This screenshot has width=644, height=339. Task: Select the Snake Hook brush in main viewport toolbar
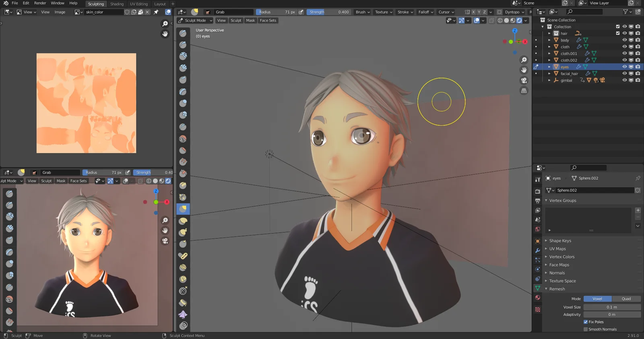pyautogui.click(x=183, y=232)
